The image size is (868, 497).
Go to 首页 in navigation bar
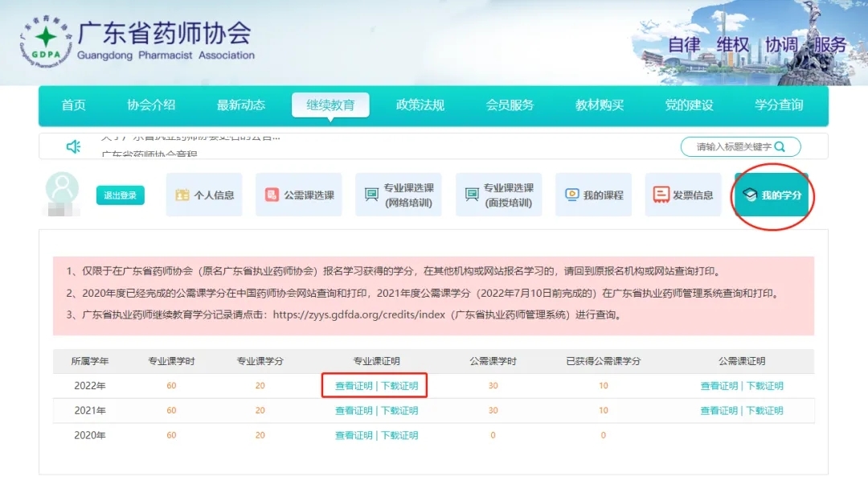[x=74, y=105]
